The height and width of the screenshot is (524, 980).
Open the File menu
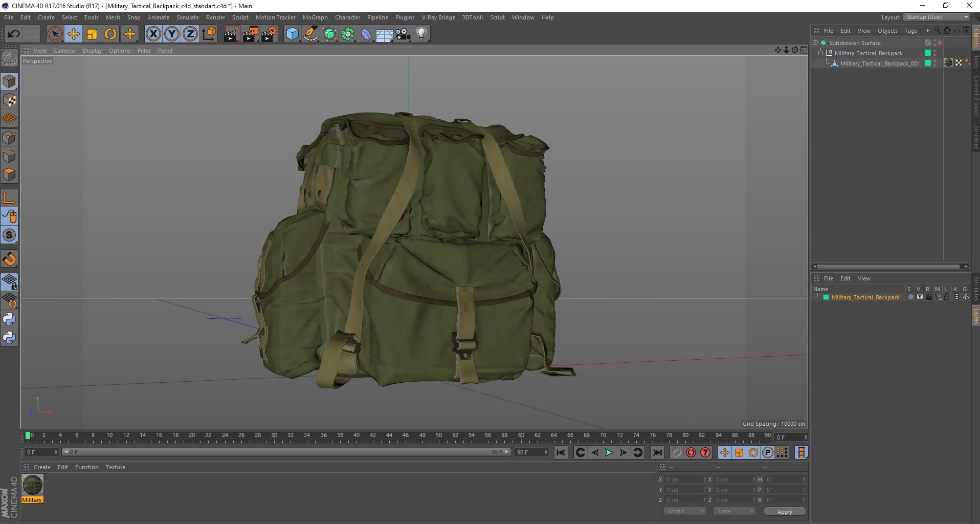9,17
